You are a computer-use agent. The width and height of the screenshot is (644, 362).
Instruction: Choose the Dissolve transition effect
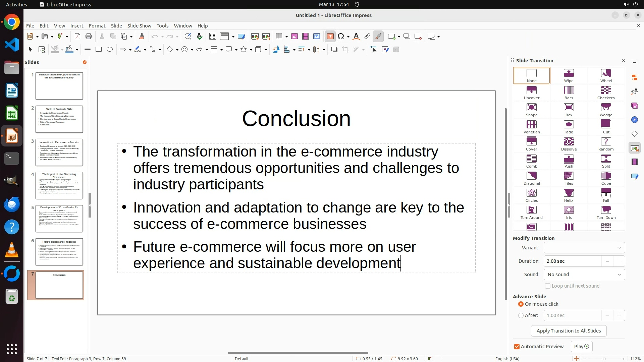569,144
